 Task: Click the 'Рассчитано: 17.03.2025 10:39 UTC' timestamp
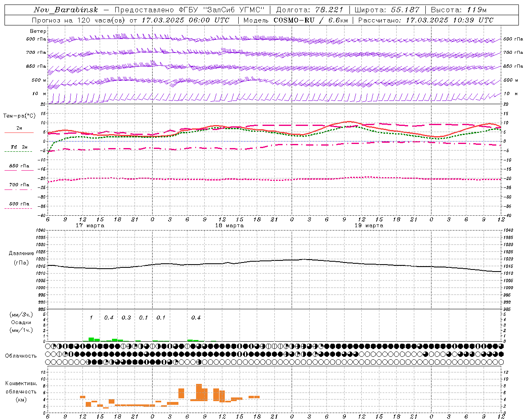[x=426, y=20]
